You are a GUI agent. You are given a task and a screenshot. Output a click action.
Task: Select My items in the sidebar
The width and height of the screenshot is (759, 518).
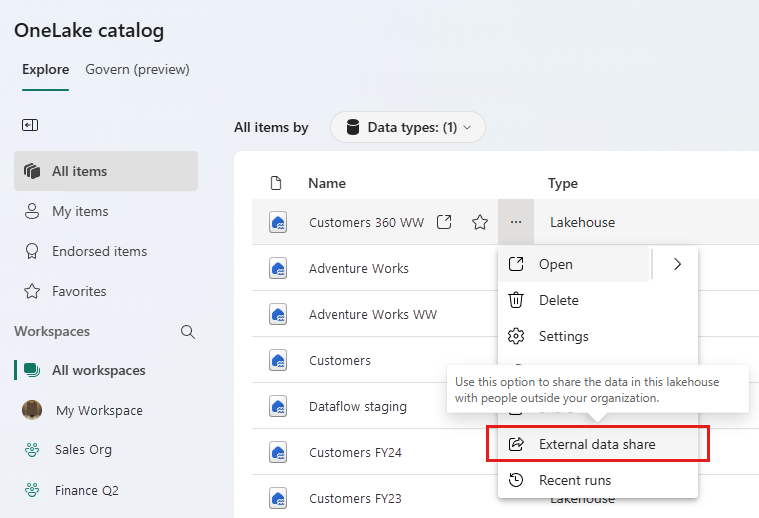(x=106, y=211)
